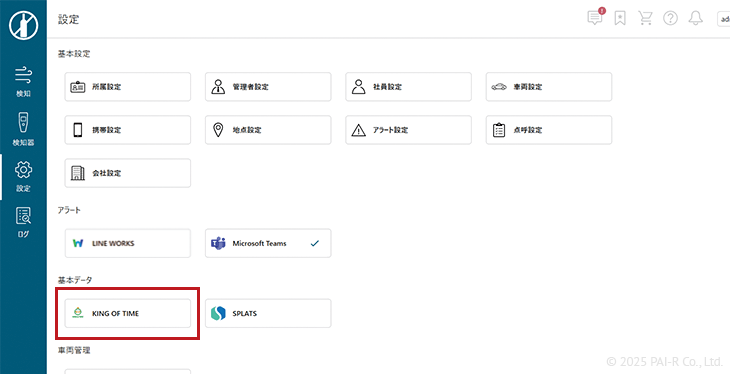Viewport: 730px width, 374px height.
Task: Open the 会社設定 card
Action: [x=128, y=173]
